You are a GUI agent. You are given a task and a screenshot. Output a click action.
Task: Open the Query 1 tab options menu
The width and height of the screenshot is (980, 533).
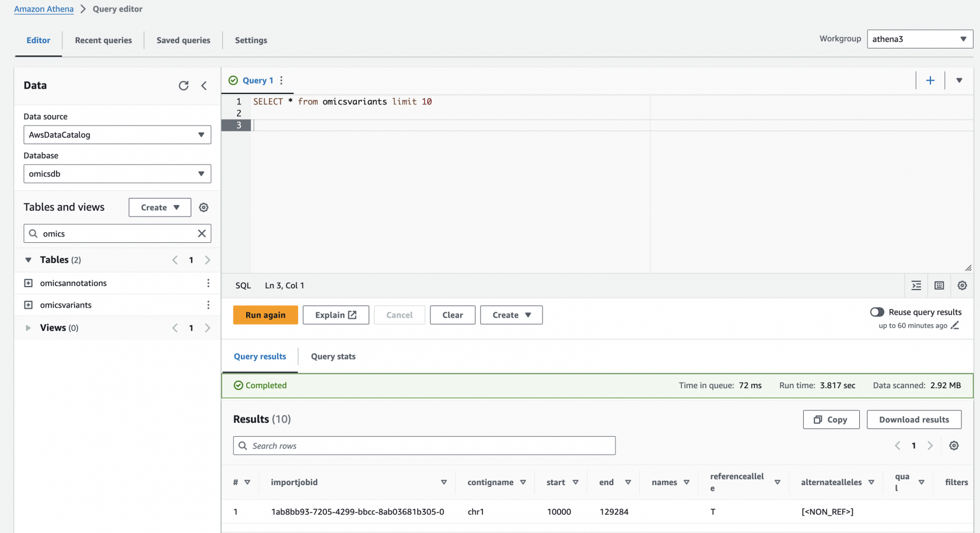pos(281,81)
